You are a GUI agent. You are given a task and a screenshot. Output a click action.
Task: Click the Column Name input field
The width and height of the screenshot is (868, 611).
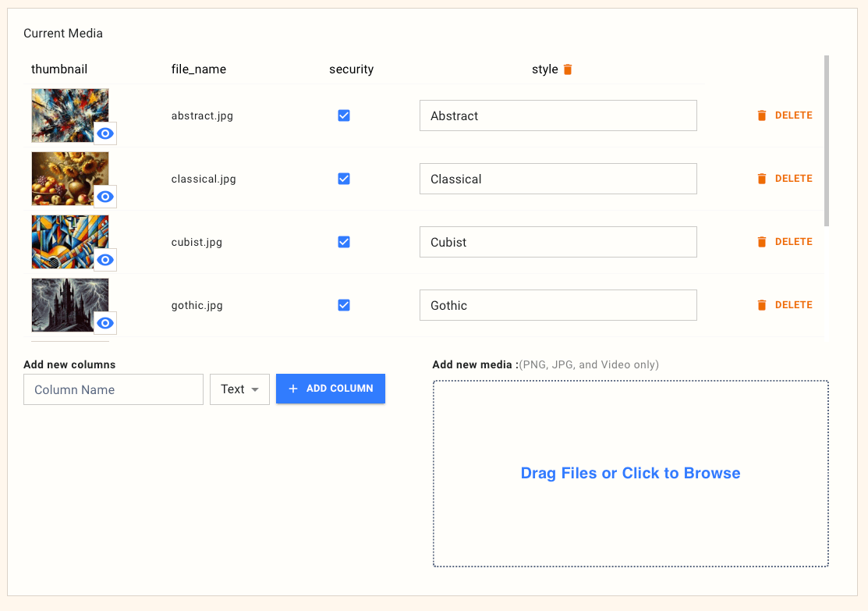tap(113, 389)
